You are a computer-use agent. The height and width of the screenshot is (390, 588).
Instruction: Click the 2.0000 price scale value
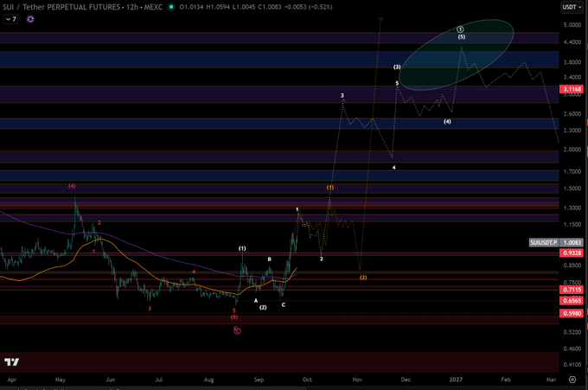pos(572,150)
